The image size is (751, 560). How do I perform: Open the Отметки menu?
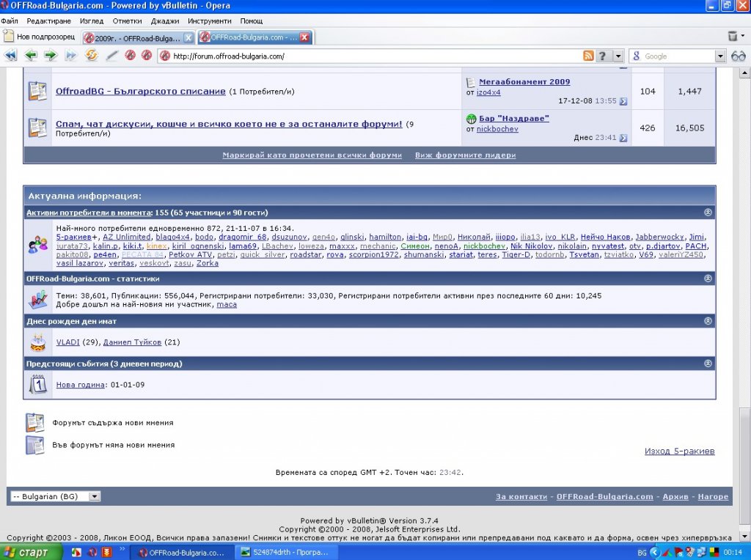point(127,21)
